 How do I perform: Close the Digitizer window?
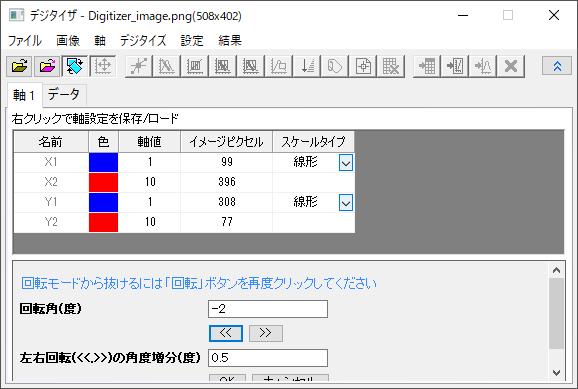554,15
